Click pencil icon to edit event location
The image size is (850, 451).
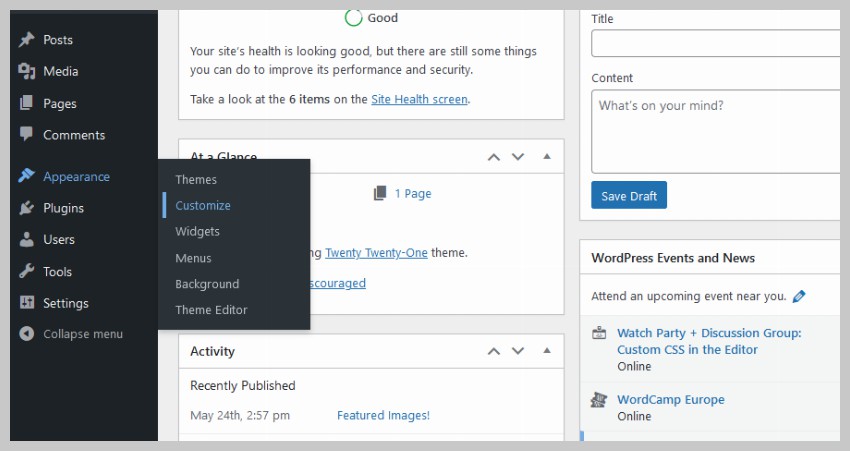click(x=799, y=296)
